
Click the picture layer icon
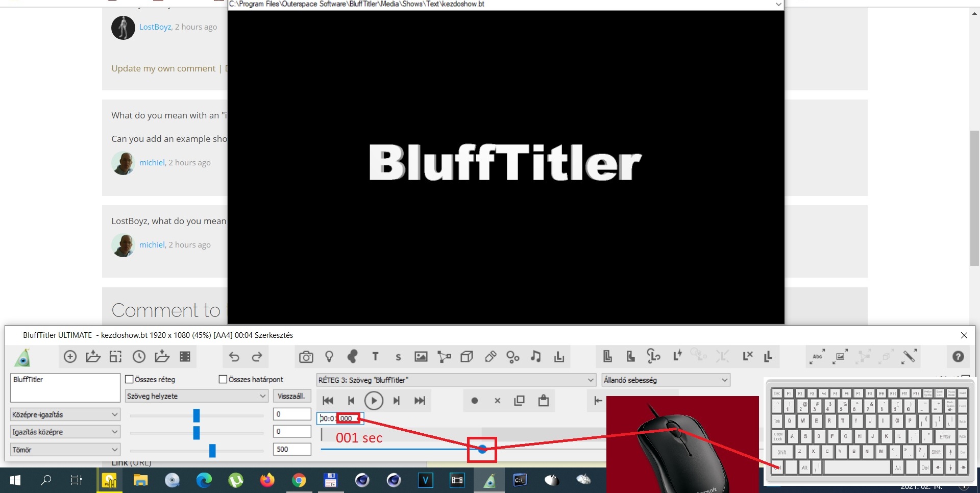[421, 357]
